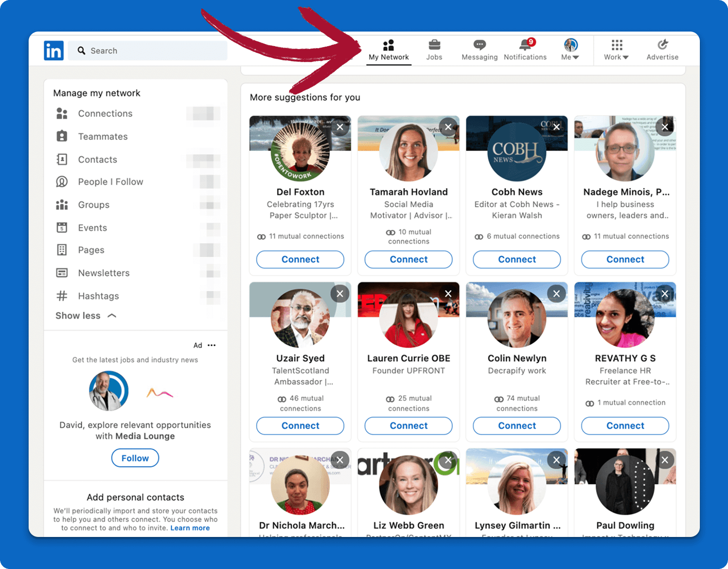Dismiss the Cobh News suggestion
This screenshot has width=728, height=569.
[557, 127]
